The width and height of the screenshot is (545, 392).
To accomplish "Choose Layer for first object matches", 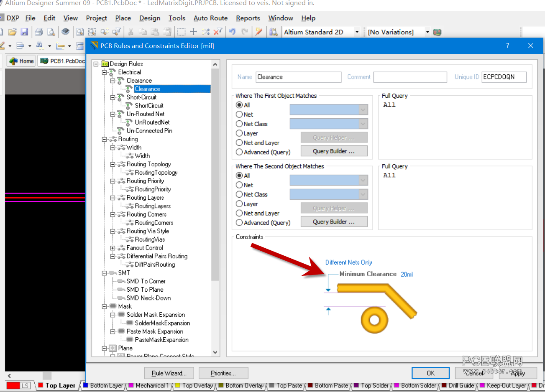I will click(x=239, y=133).
